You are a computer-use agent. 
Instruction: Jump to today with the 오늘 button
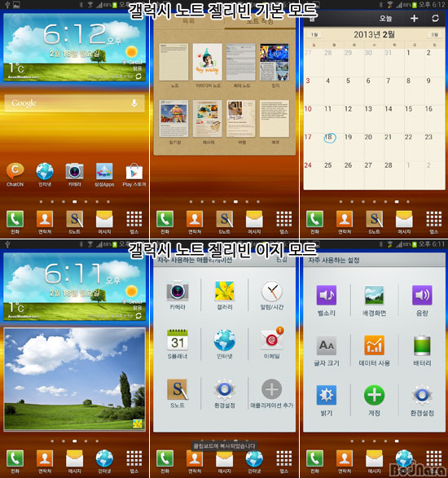(x=385, y=18)
